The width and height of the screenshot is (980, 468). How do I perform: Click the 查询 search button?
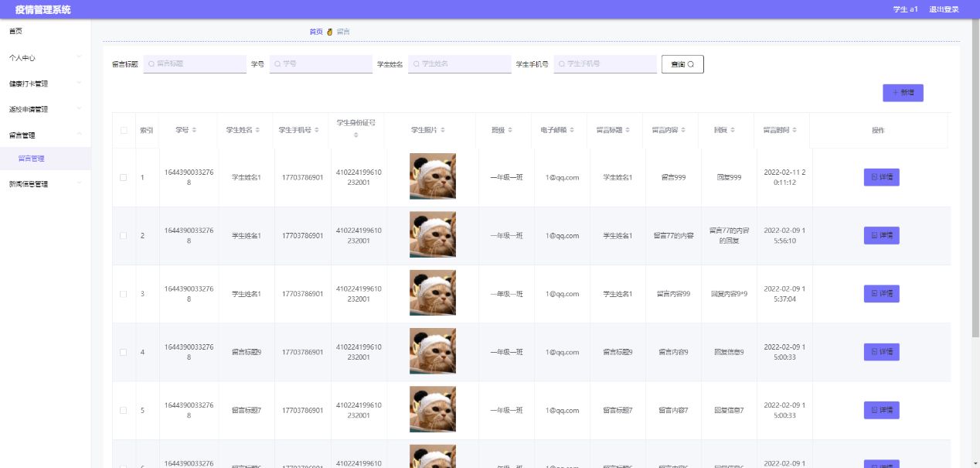click(682, 64)
